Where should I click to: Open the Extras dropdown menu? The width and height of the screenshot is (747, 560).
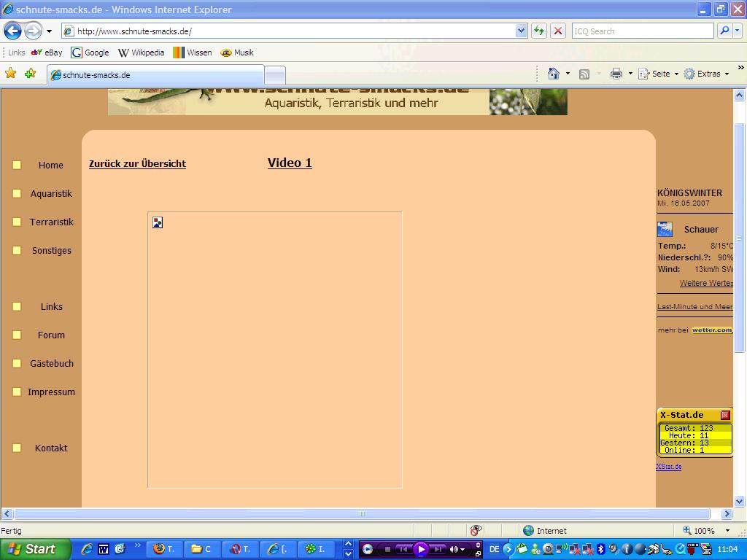pos(706,74)
